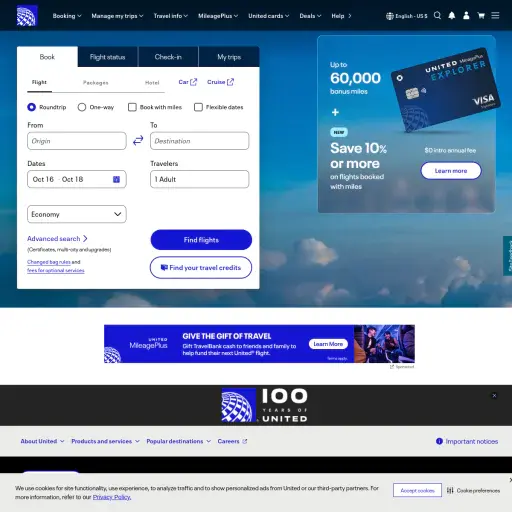This screenshot has width=512, height=512.
Task: Click the Origin input field
Action: [77, 141]
